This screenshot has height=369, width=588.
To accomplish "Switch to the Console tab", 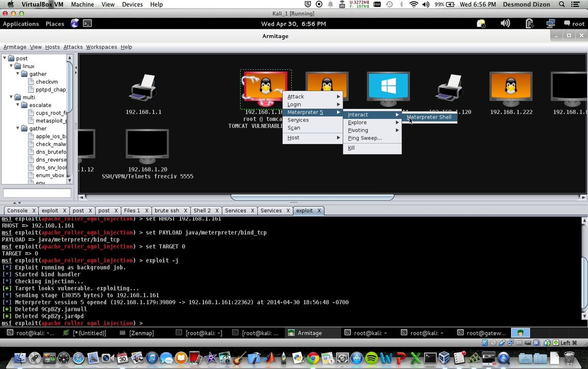I will (17, 211).
